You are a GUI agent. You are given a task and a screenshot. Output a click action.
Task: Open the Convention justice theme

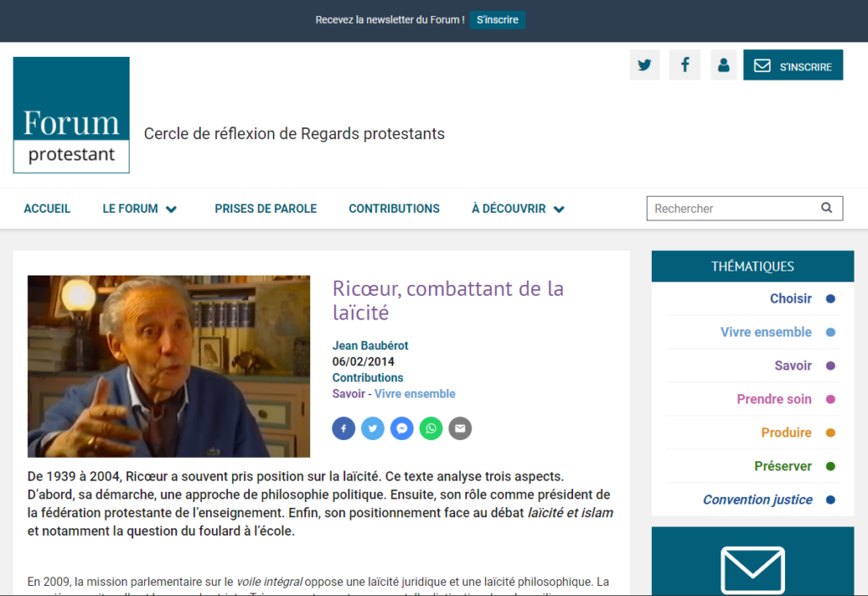[758, 499]
